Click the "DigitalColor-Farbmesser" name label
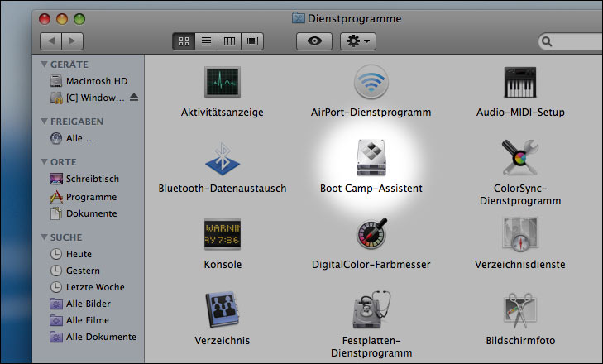The width and height of the screenshot is (603, 364). [x=371, y=265]
